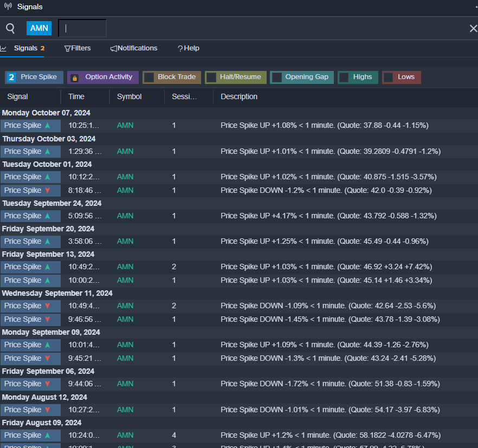Click the up arrow in the Quote 58.1822 row
Image resolution: width=478 pixels, height=448 pixels.
(48, 436)
